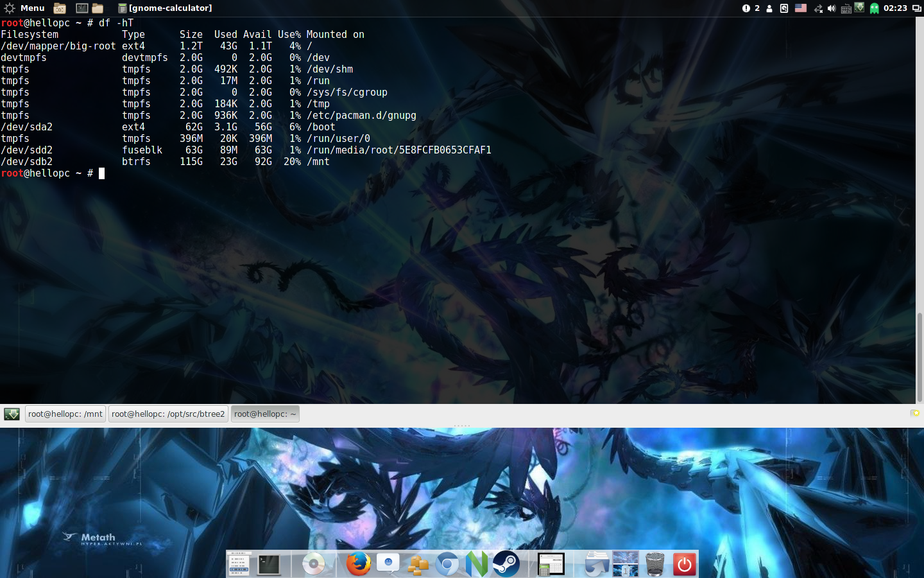Adjust volume via speaker tray icon
The width and height of the screenshot is (924, 578).
pyautogui.click(x=832, y=8)
